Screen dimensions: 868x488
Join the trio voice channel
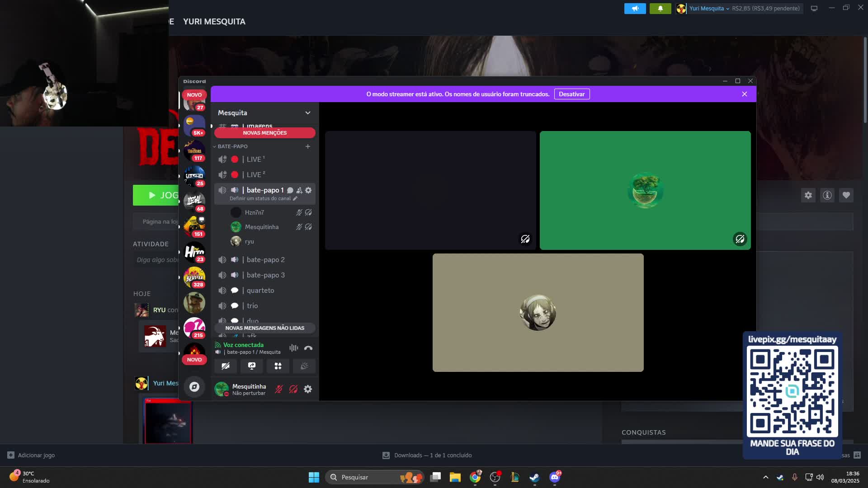click(x=265, y=305)
